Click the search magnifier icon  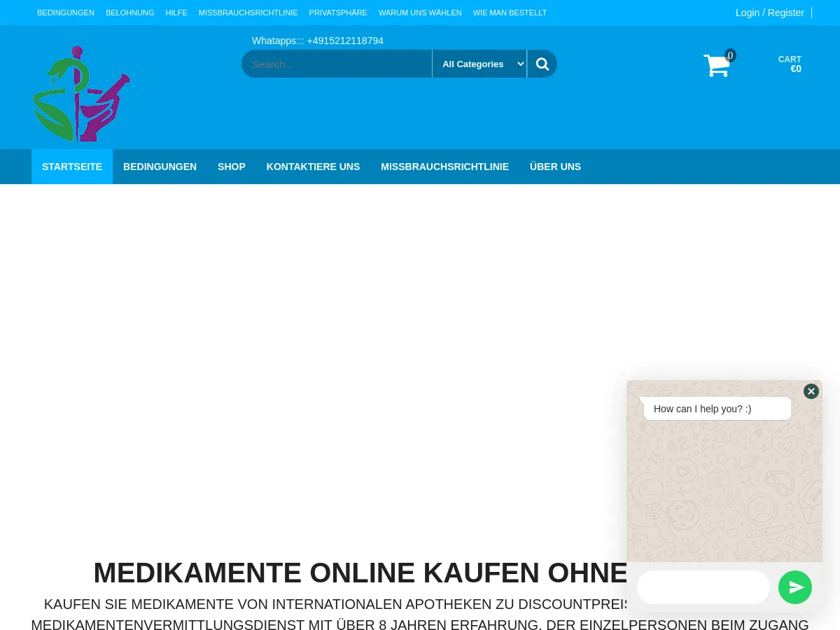[x=542, y=64]
